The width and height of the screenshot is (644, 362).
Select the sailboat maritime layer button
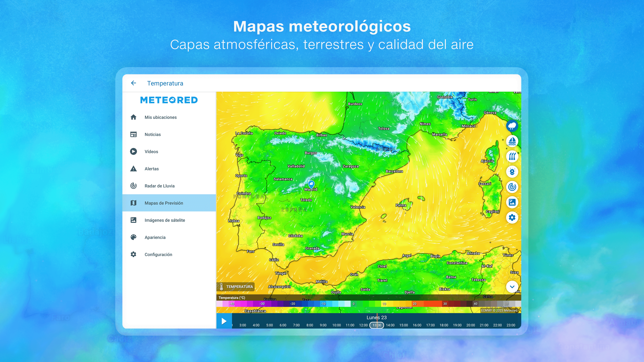512,141
